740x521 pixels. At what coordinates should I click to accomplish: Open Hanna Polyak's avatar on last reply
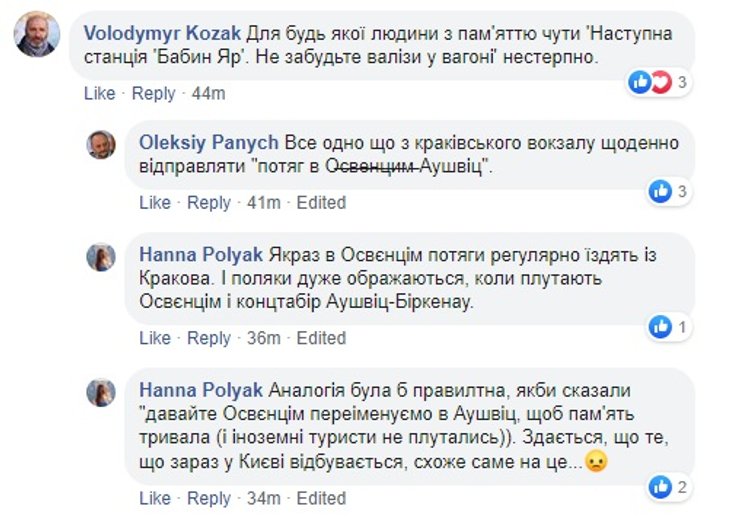pos(101,392)
